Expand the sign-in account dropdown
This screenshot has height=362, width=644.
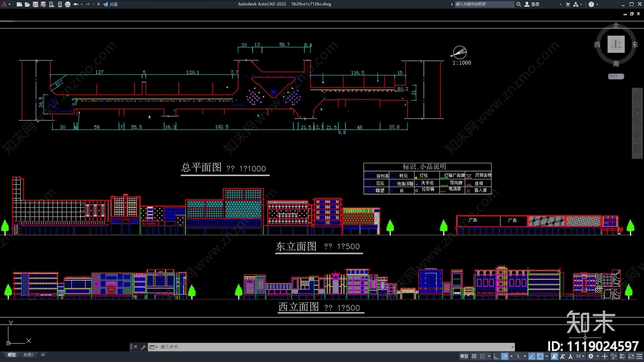tap(560, 4)
